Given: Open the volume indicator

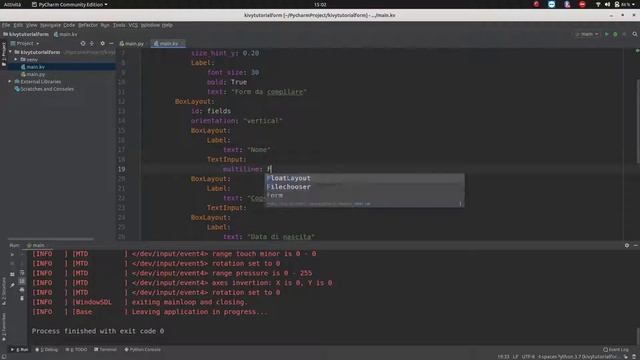Looking at the screenshot, I should point(607,4).
